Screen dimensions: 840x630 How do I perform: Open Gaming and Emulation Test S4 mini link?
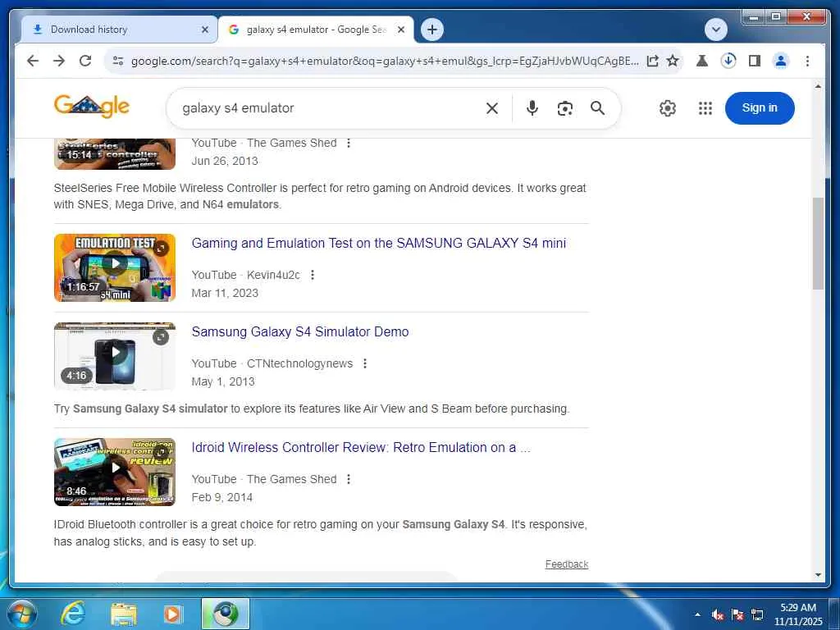[x=379, y=243]
